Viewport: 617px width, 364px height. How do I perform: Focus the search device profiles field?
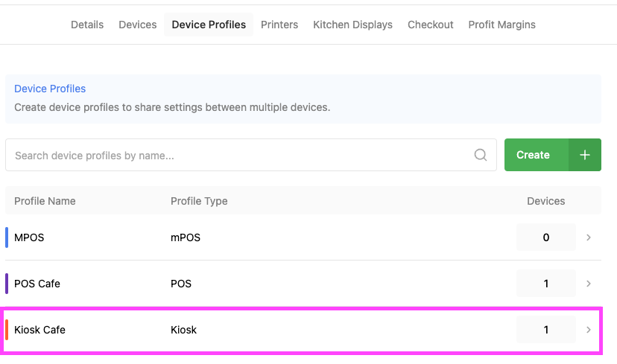238,156
